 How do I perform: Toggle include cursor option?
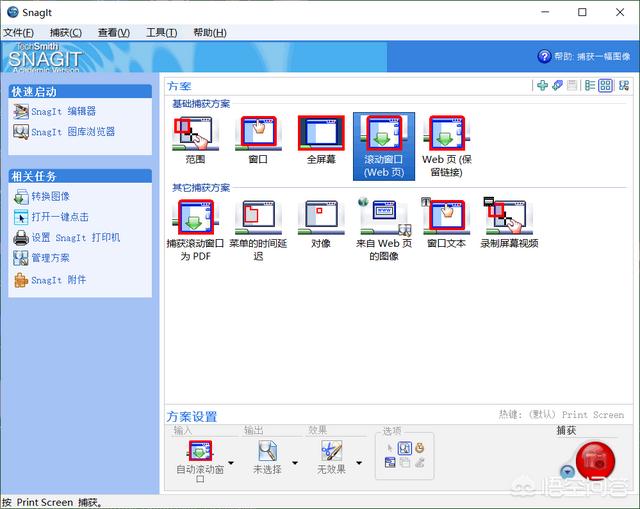(390, 448)
